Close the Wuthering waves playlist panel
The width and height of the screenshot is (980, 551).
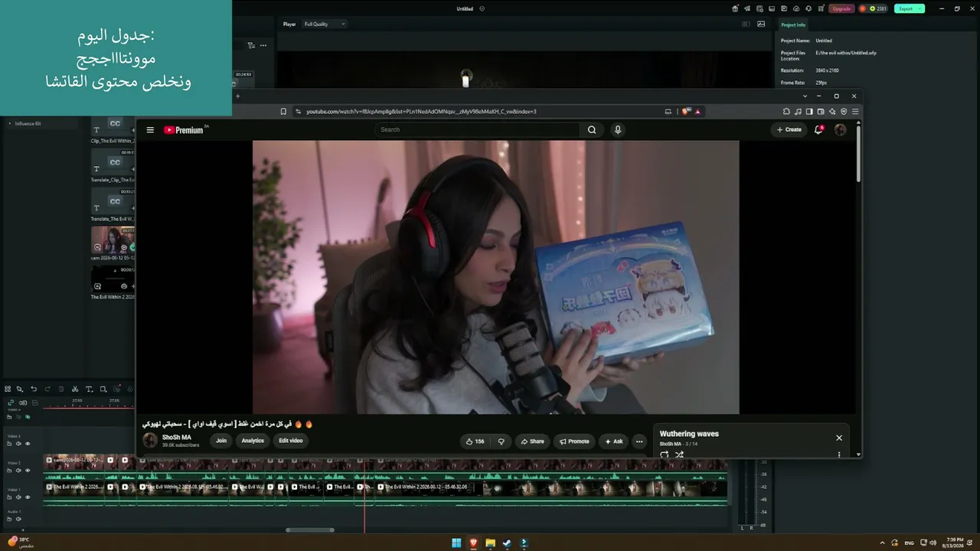coord(839,438)
